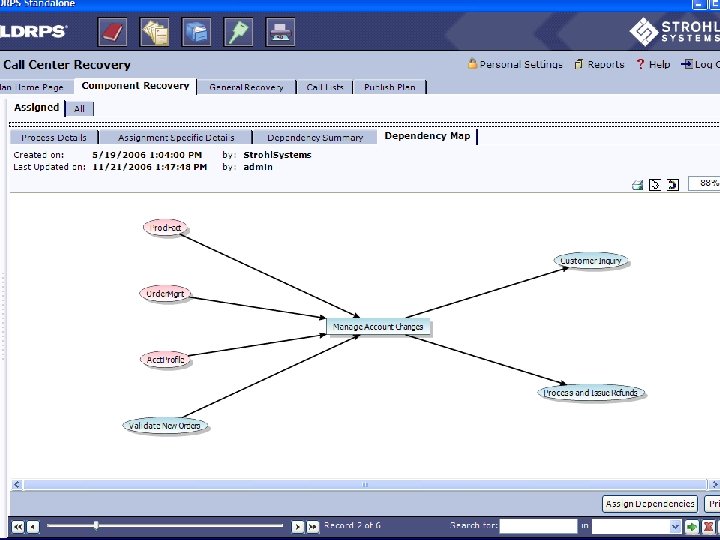Click the printer toolbar icon
The image size is (720, 540).
point(280,32)
